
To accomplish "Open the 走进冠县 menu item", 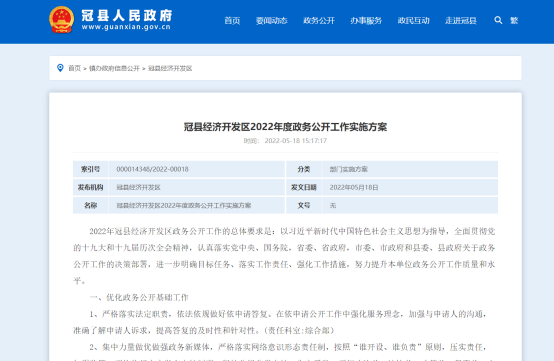I will [461, 20].
